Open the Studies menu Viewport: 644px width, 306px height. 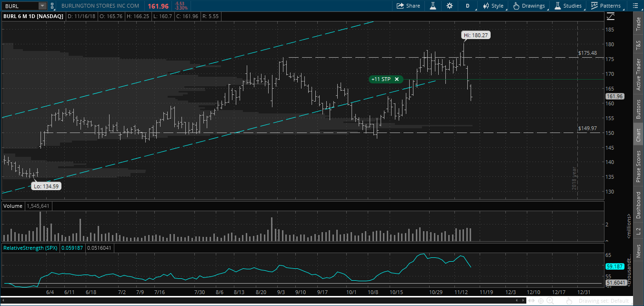tap(568, 6)
